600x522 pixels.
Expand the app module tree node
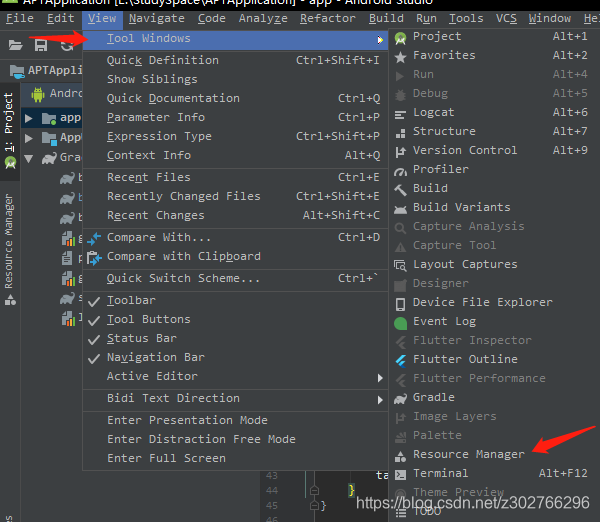click(x=28, y=118)
